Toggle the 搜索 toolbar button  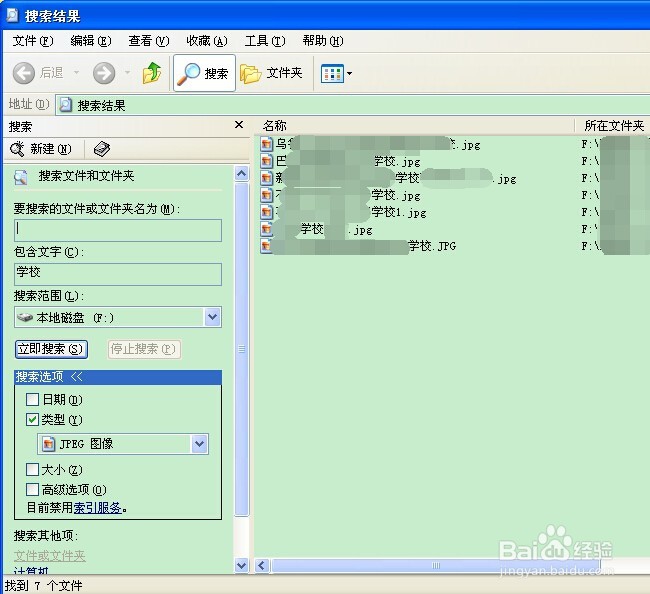(x=204, y=73)
